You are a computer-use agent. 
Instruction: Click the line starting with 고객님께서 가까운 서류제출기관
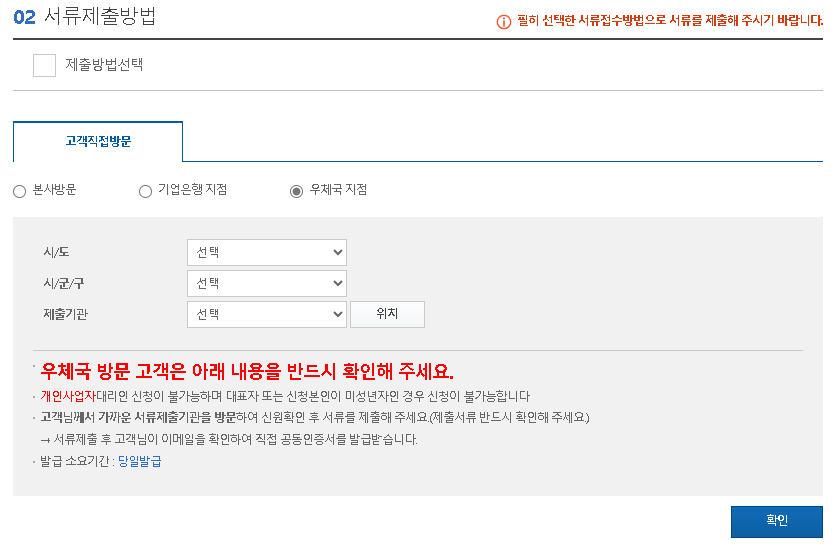pos(315,418)
